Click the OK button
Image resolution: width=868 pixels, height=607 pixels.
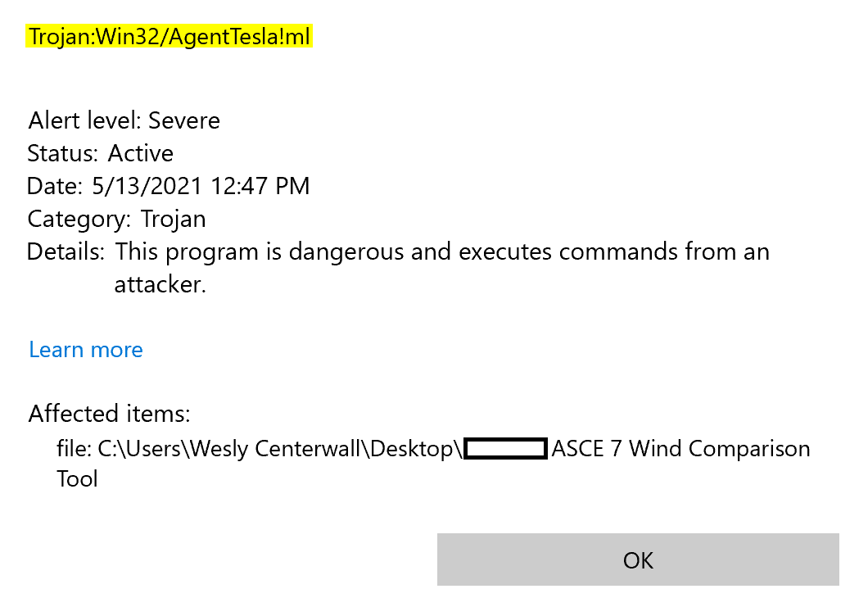638,560
